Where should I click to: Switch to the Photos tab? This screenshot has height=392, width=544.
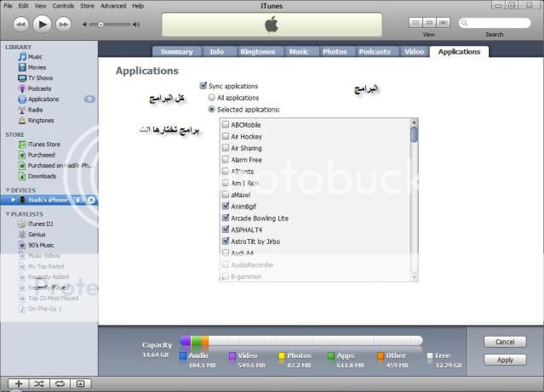(x=335, y=52)
